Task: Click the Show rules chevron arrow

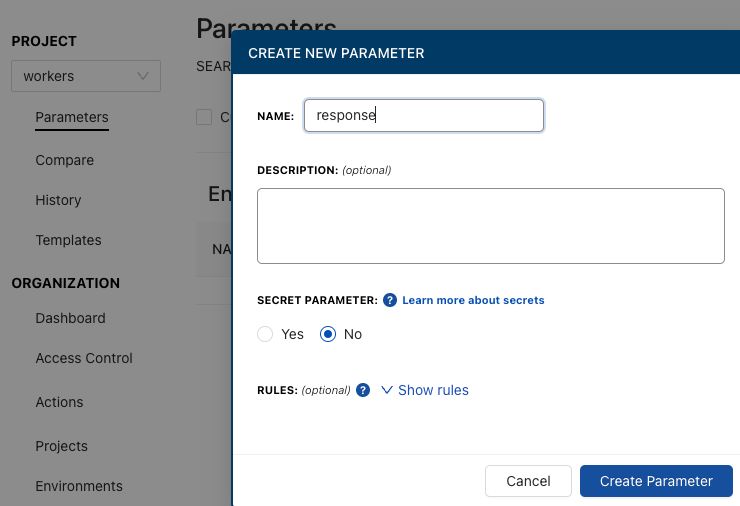Action: [x=387, y=390]
